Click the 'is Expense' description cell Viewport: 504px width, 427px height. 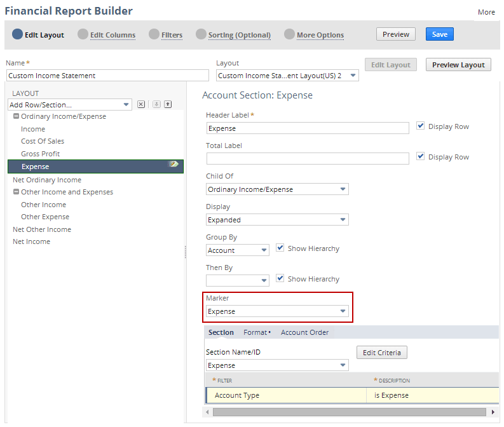433,395
